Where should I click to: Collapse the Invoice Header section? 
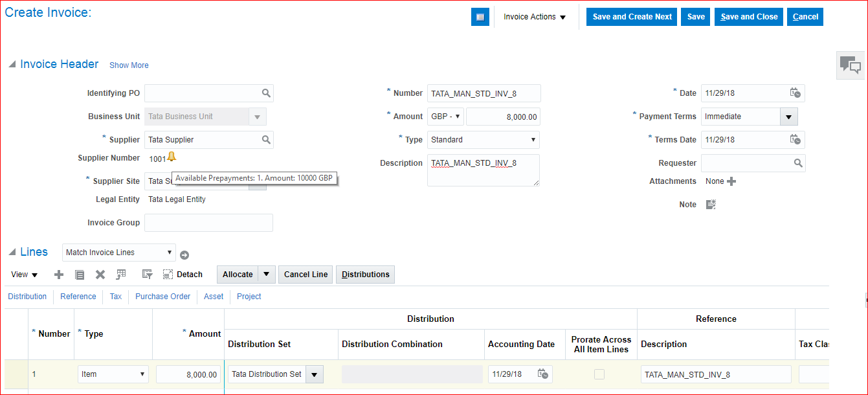pyautogui.click(x=12, y=65)
